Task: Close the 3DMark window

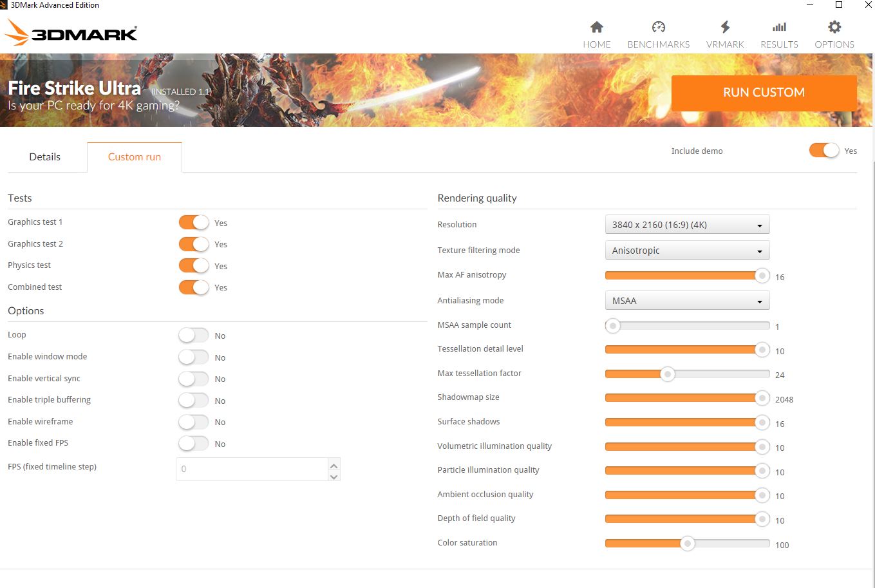Action: [x=868, y=5]
